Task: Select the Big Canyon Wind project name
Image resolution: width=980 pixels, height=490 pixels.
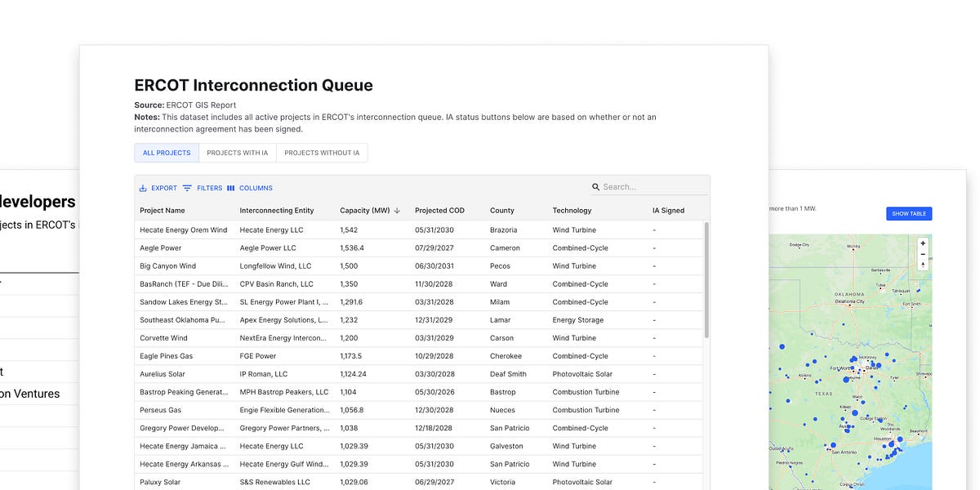Action: 168,266
